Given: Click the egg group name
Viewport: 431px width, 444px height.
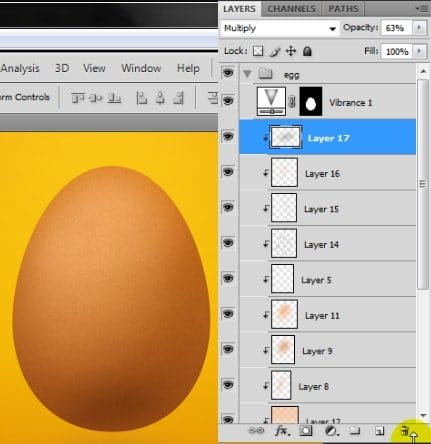Looking at the screenshot, I should pos(291,75).
